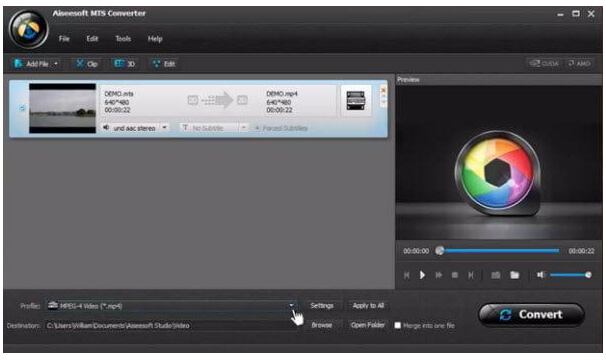Click the Preview pane video area
606x361 pixels.
point(499,162)
